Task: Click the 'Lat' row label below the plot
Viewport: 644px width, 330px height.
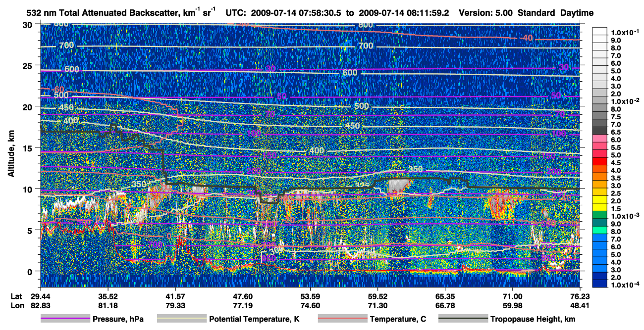Action: tap(16, 296)
